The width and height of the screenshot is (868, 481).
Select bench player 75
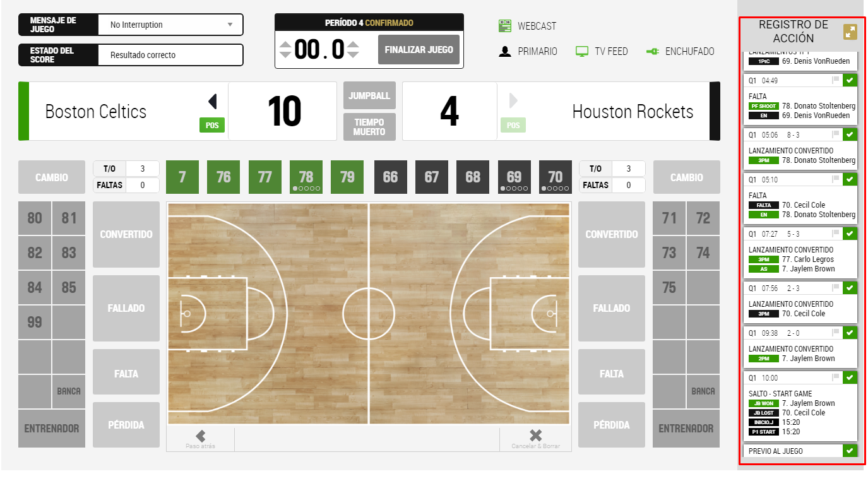point(669,288)
